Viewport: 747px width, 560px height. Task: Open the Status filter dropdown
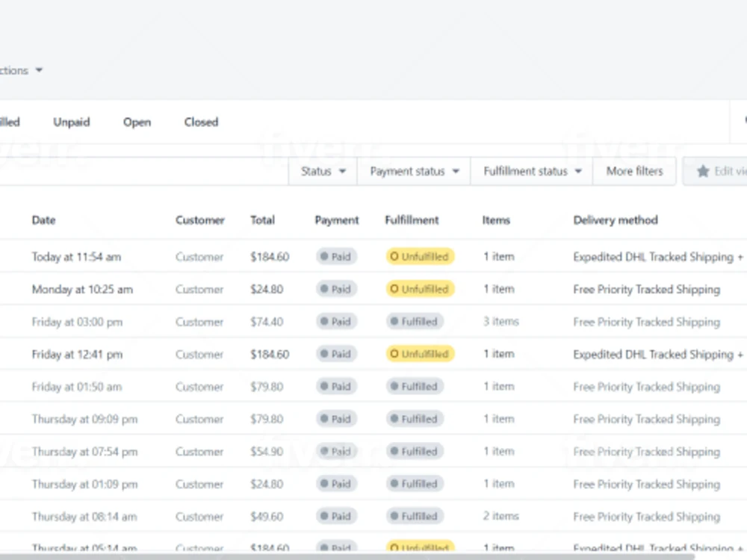pos(323,172)
